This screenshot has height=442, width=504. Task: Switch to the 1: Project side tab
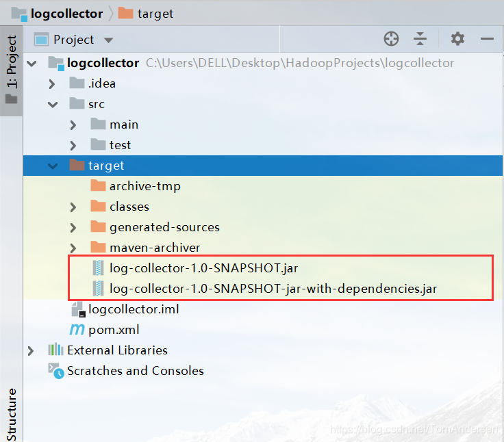coord(12,70)
